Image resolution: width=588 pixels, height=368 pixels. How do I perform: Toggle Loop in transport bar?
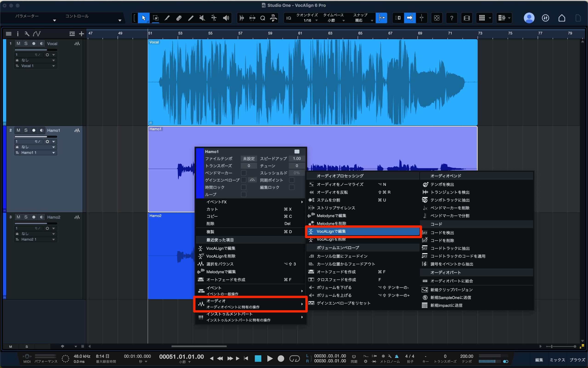click(294, 358)
